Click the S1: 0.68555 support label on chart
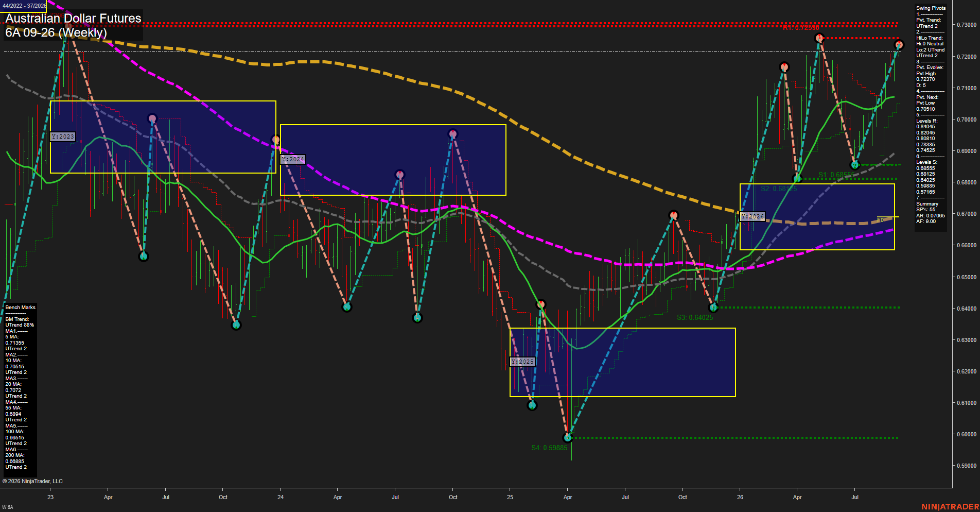 point(836,175)
